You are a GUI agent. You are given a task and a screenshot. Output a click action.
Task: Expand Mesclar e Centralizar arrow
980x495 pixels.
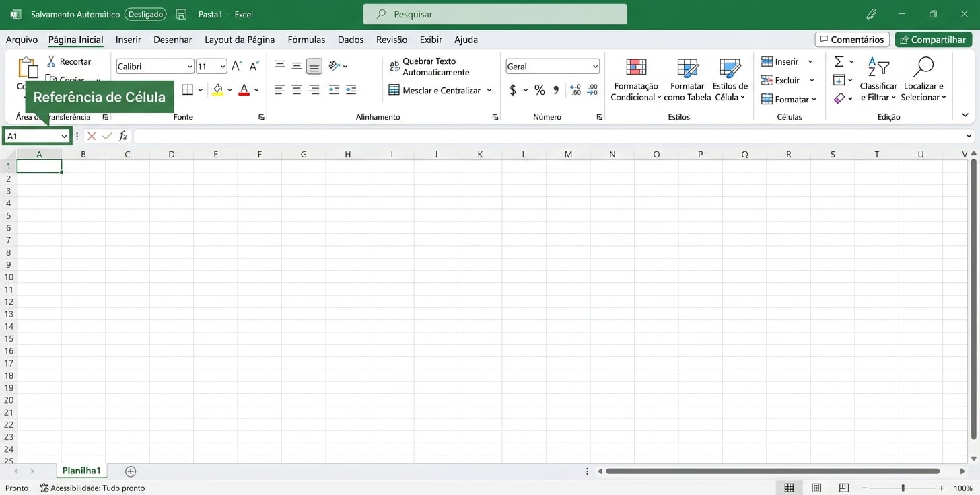[489, 90]
